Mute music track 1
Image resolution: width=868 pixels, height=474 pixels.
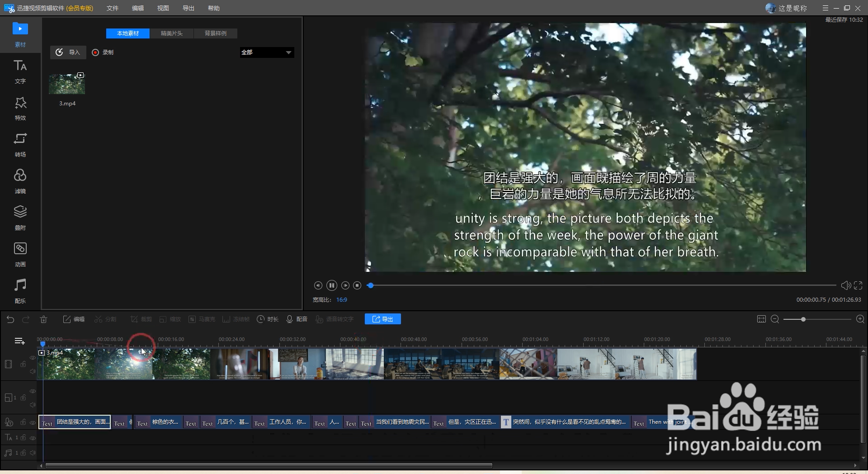click(33, 453)
